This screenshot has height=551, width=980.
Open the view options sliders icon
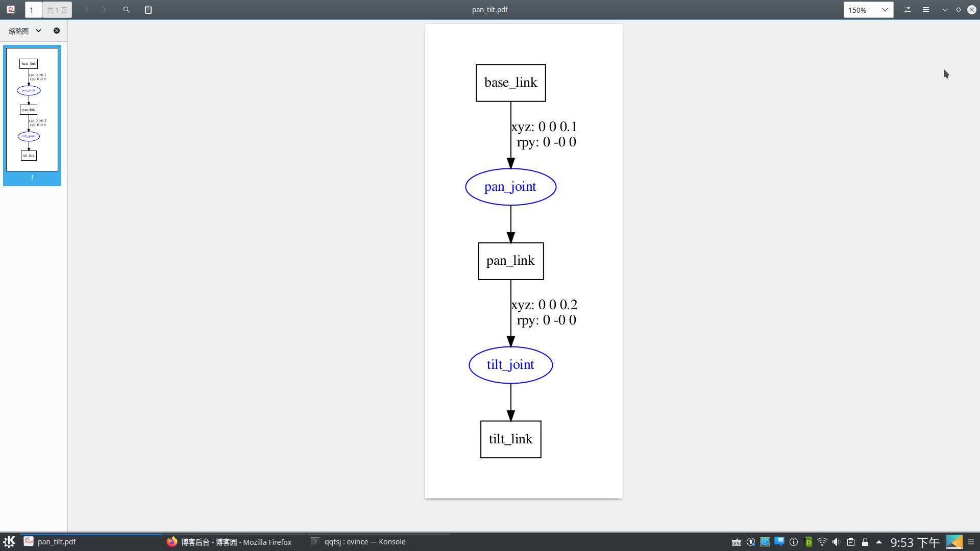(908, 10)
